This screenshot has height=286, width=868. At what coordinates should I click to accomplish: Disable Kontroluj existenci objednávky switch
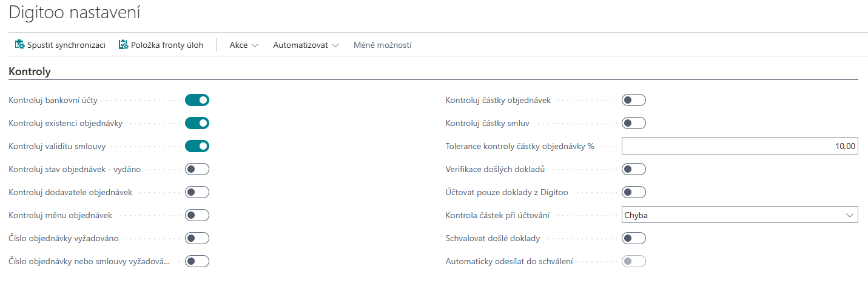point(197,123)
